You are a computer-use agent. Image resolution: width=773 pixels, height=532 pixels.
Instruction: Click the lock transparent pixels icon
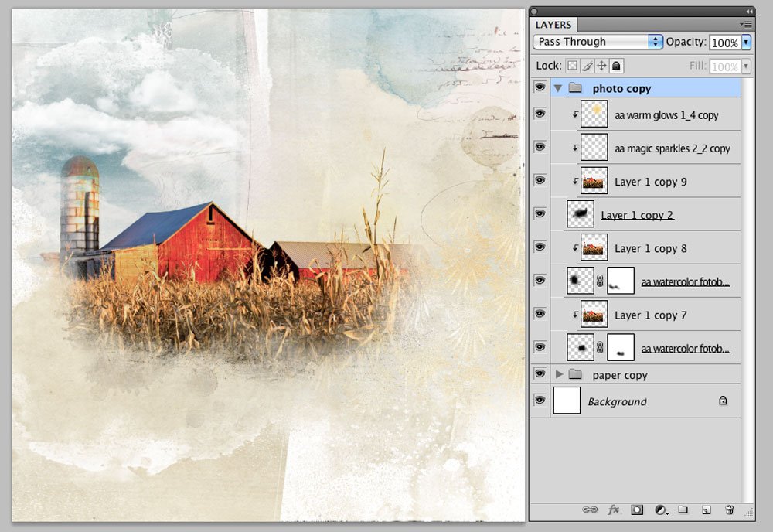tap(572, 66)
